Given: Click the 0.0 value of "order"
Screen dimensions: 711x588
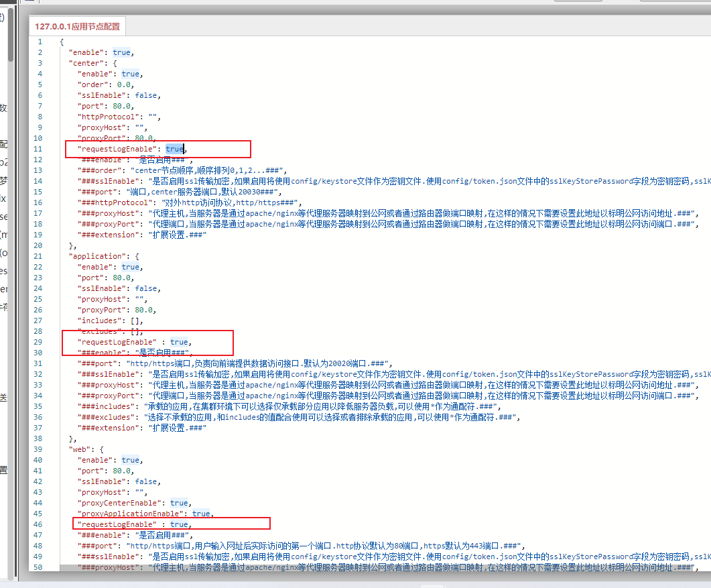Looking at the screenshot, I should tap(124, 85).
